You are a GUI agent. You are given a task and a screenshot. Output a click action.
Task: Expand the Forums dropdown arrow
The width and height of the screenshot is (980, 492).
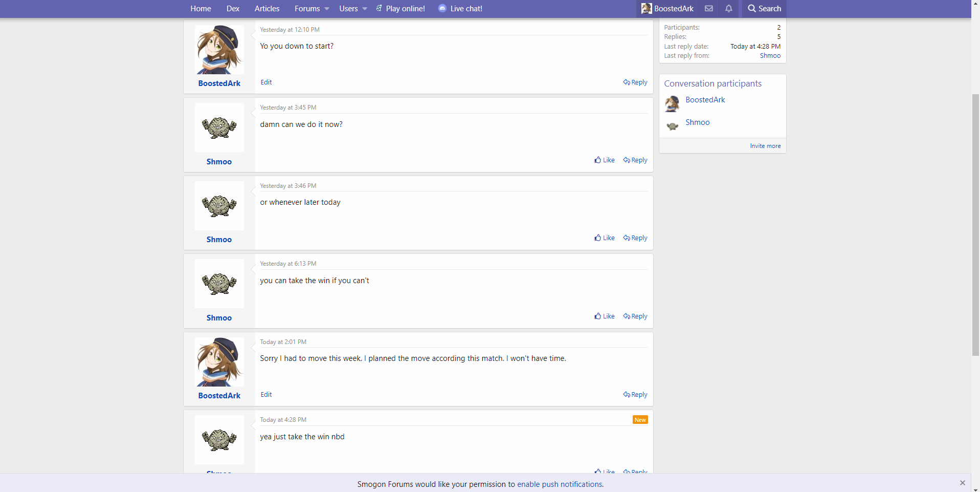tap(327, 9)
